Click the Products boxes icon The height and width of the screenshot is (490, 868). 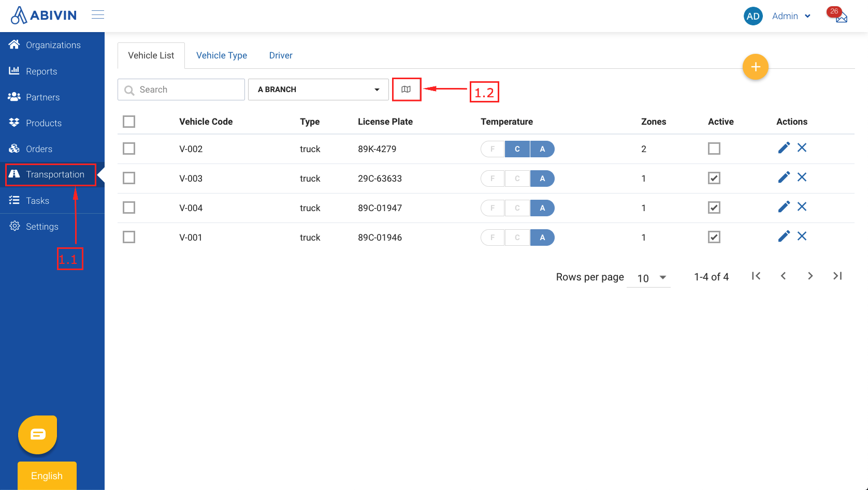tap(14, 123)
